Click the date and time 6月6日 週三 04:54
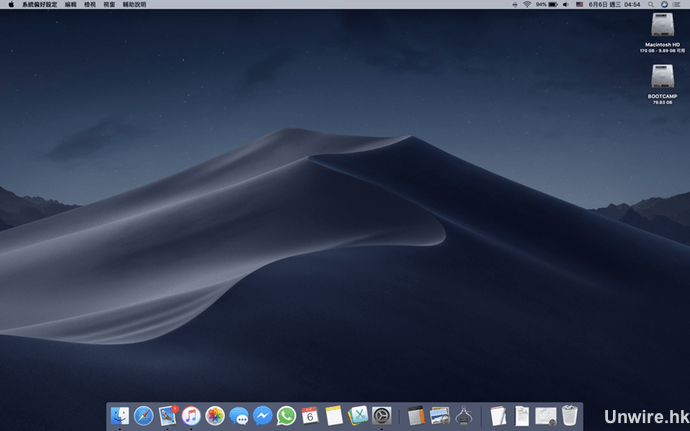 coord(614,4)
